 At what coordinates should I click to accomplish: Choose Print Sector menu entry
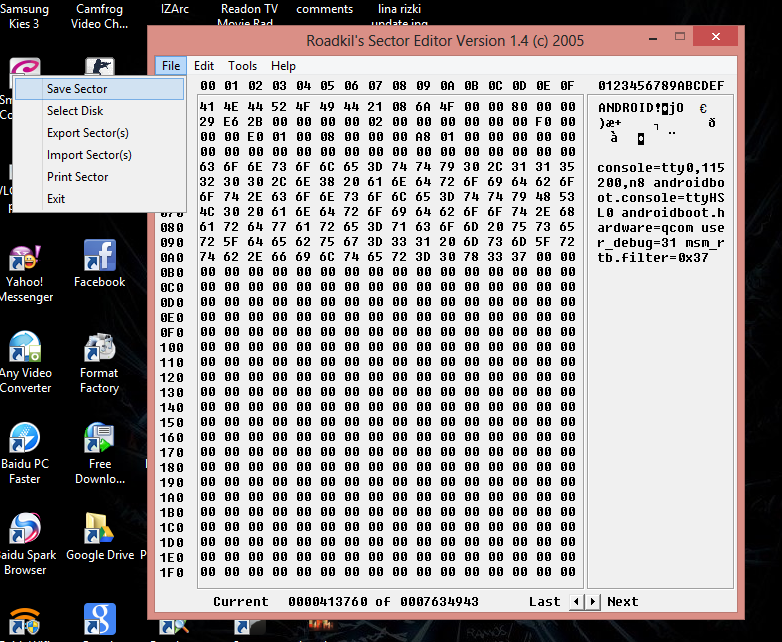click(x=100, y=177)
